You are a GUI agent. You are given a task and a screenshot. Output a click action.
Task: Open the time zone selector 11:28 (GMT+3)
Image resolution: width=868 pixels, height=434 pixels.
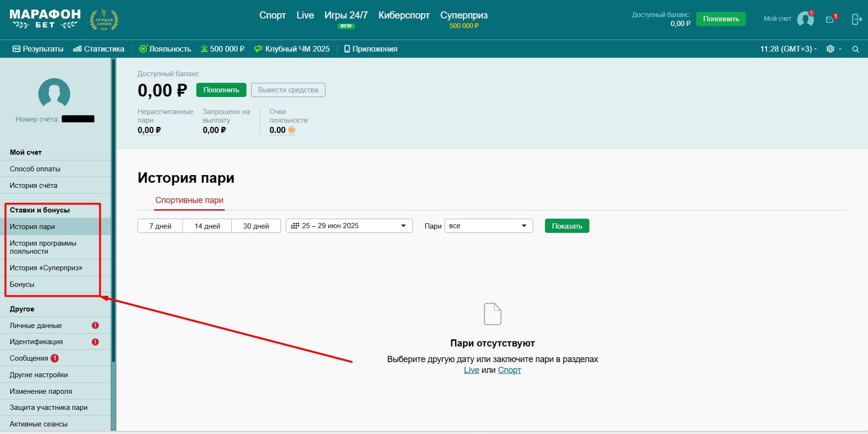click(788, 49)
